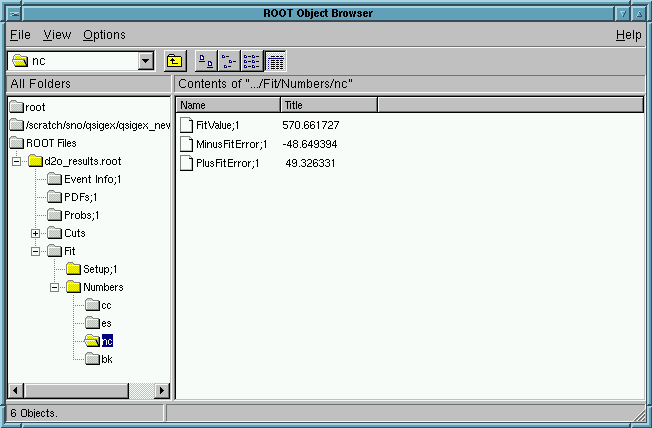Collapse the d2o_results.root tree node

[x=16, y=161]
